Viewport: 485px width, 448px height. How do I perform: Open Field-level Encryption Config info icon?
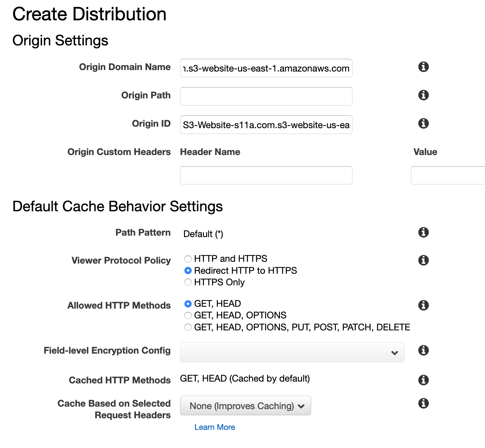pyautogui.click(x=423, y=350)
